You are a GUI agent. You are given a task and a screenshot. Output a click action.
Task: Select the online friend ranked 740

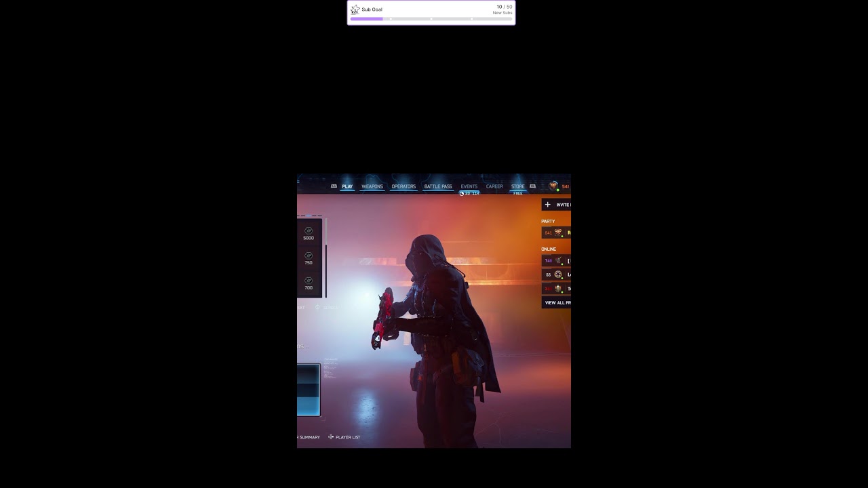coord(556,260)
